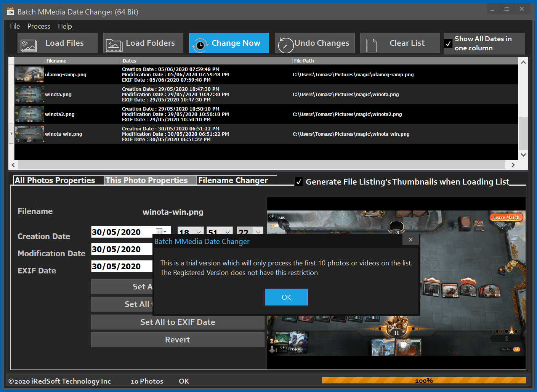Click the OK status bar text
537x392 pixels.
(184, 381)
